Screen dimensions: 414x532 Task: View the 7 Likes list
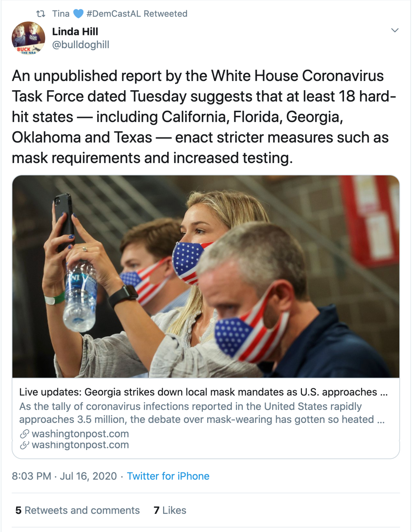click(x=170, y=510)
